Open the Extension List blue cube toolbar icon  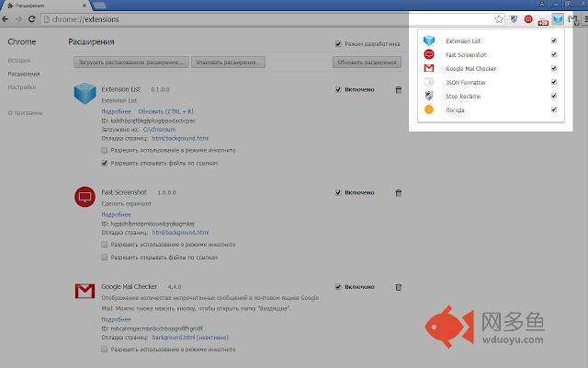(x=558, y=19)
